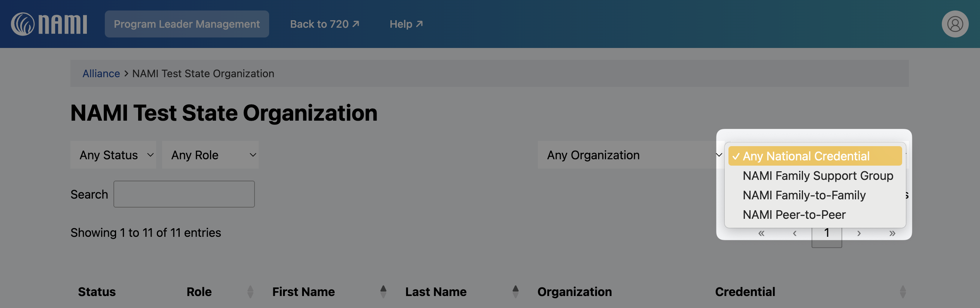Screen dimensions: 980x308
Task: Choose NAMI Family-to-Family option
Action: coord(815,195)
